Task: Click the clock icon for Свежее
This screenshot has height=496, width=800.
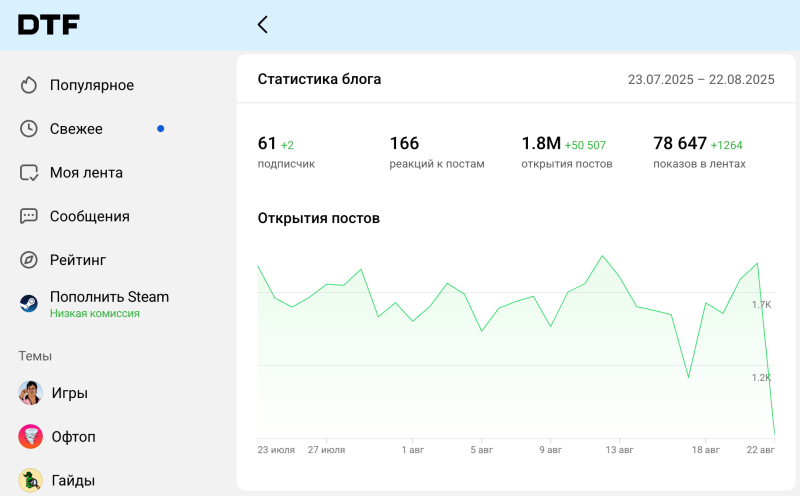Action: pos(29,129)
